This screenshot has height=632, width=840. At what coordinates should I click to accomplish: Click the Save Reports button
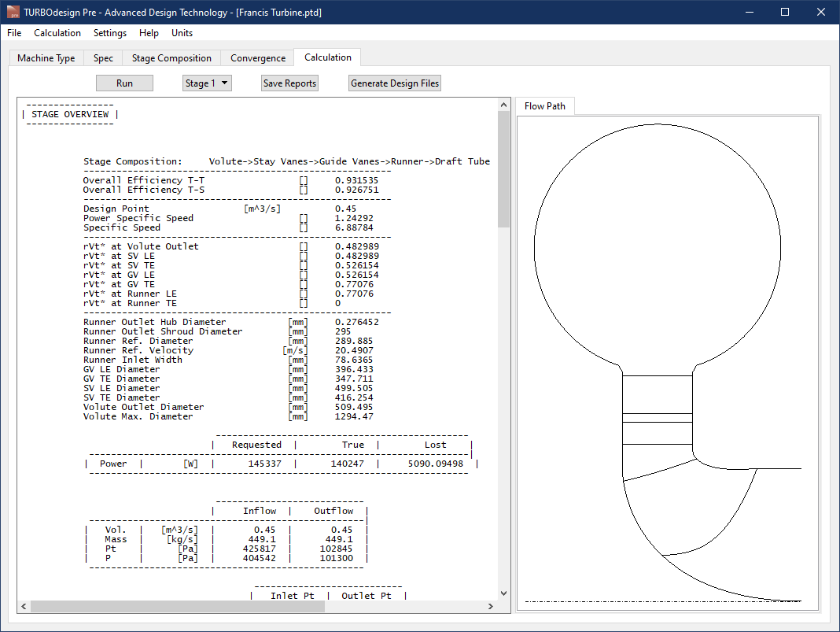pyautogui.click(x=289, y=83)
